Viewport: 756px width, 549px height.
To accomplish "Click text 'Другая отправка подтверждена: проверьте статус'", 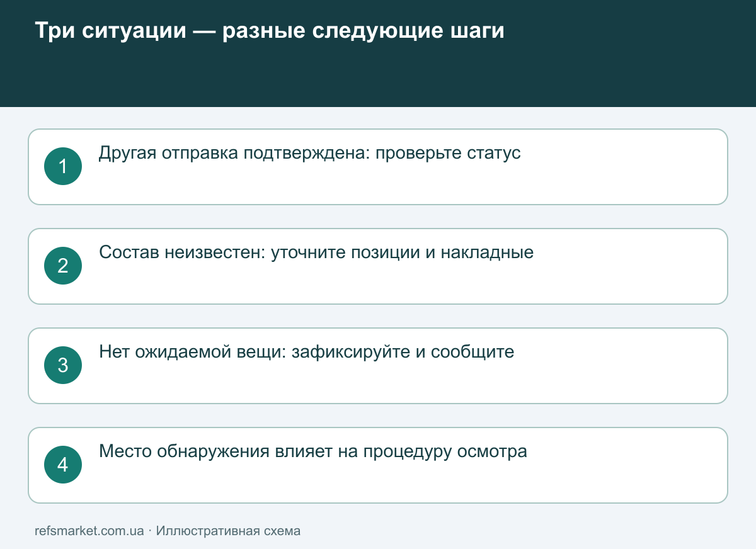I will (310, 154).
